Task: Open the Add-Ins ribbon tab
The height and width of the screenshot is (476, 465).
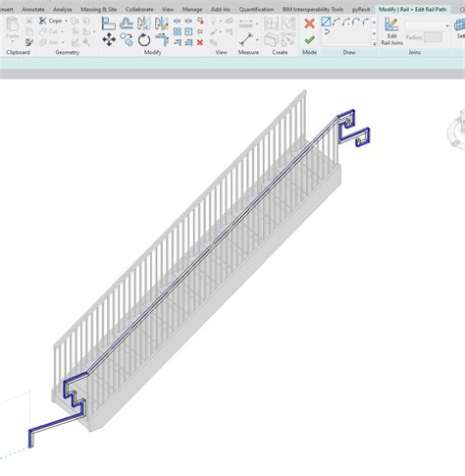Action: (x=221, y=9)
